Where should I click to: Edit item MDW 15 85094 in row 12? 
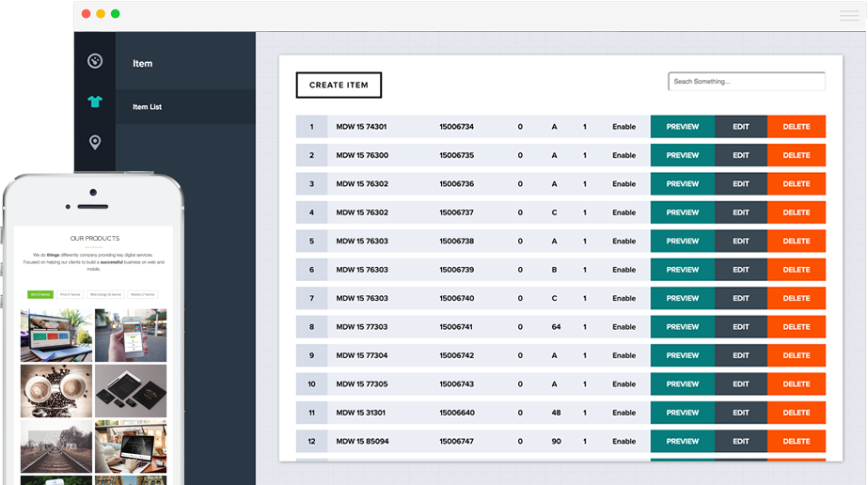point(740,441)
